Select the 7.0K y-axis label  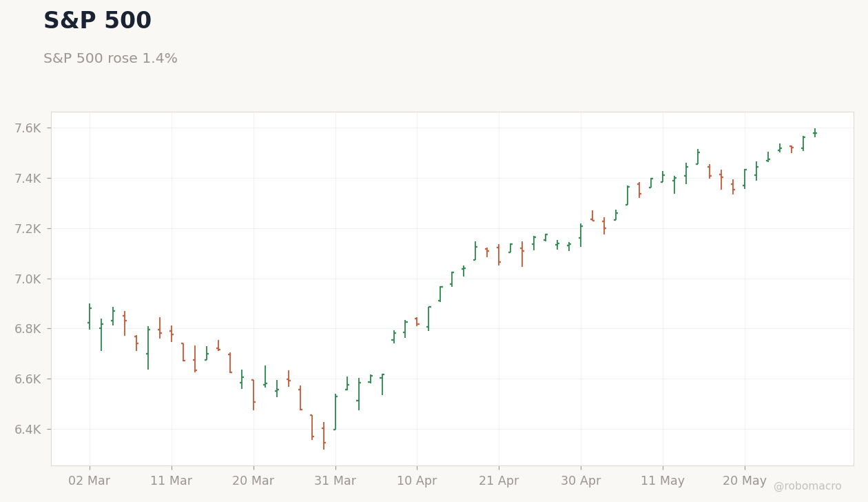coord(28,279)
